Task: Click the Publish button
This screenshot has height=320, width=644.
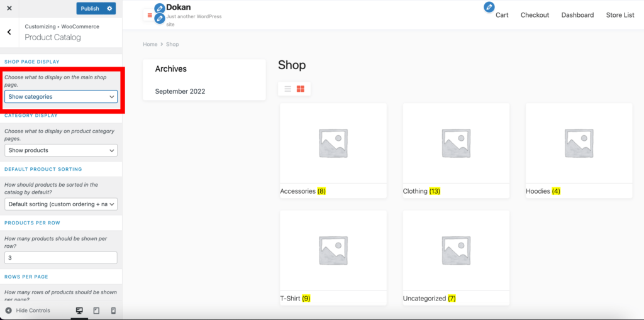Action: [x=90, y=8]
